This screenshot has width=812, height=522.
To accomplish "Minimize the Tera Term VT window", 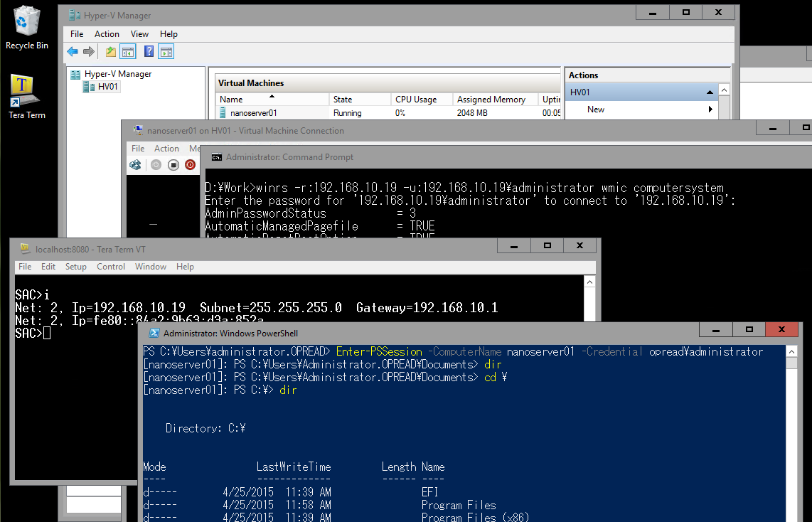I will click(x=513, y=245).
